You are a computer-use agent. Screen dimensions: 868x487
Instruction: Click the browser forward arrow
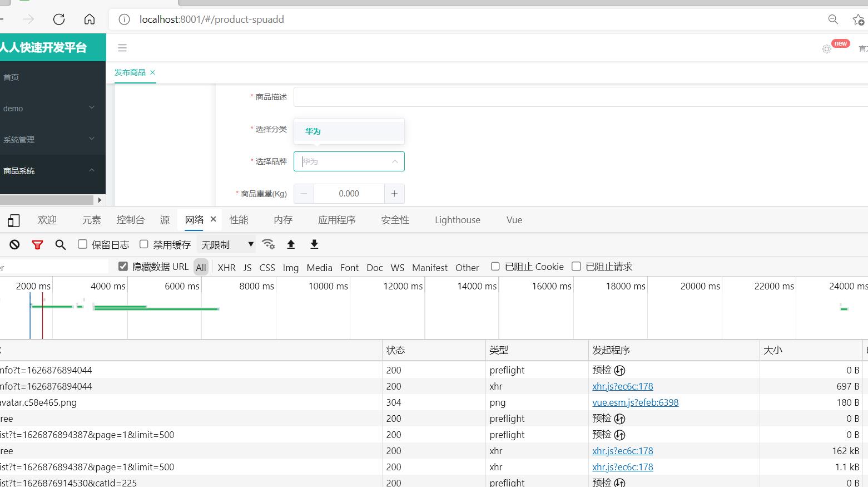point(28,19)
